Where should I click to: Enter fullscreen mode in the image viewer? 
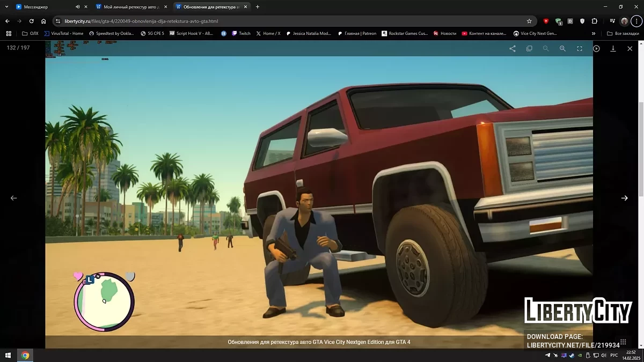point(580,48)
